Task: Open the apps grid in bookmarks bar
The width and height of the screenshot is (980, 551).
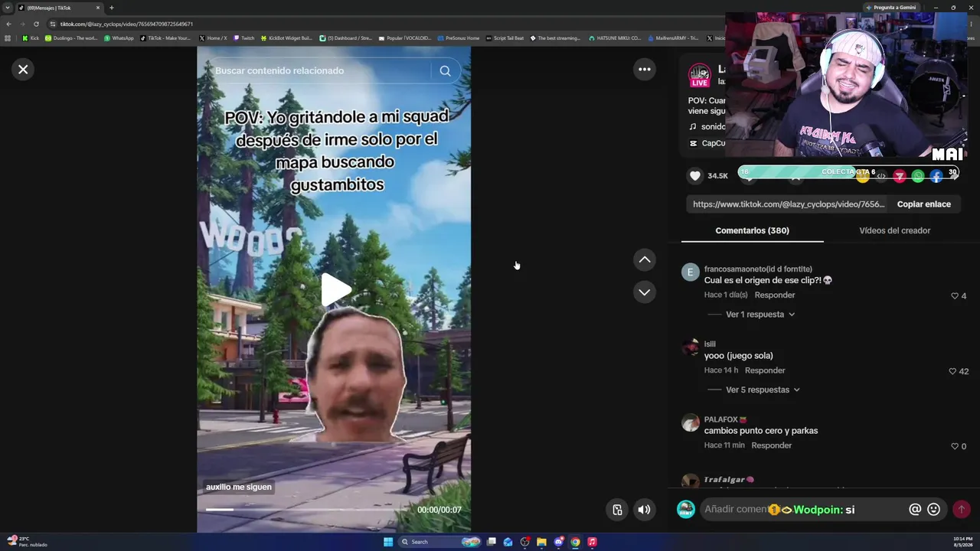Action: pyautogui.click(x=8, y=38)
